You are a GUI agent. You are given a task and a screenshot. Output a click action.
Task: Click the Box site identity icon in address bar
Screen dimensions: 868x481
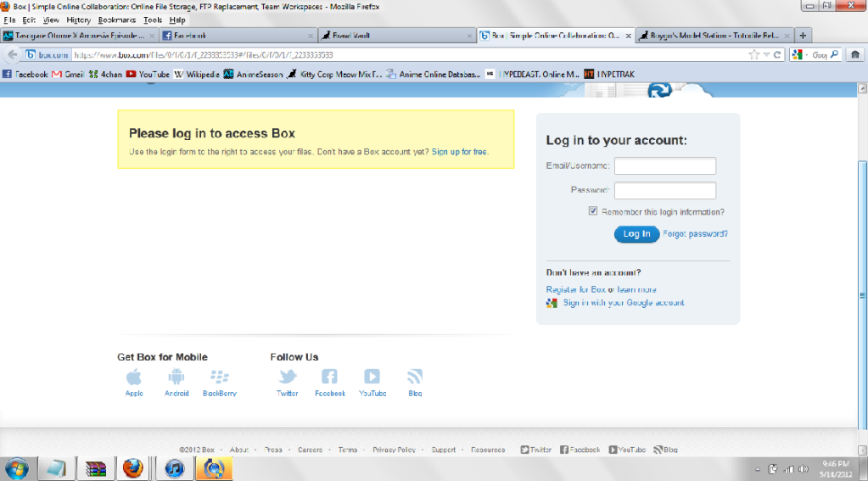(x=31, y=55)
